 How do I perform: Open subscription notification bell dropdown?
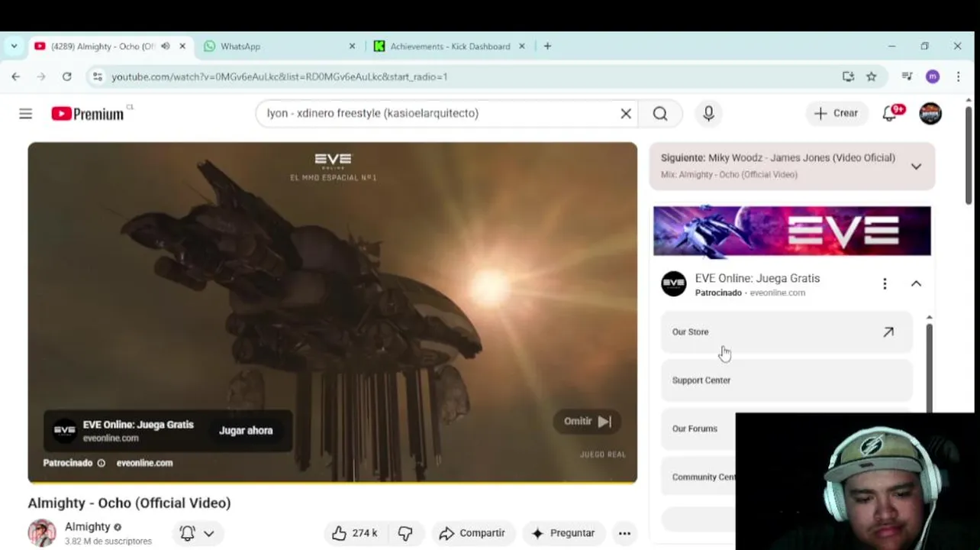(x=197, y=533)
